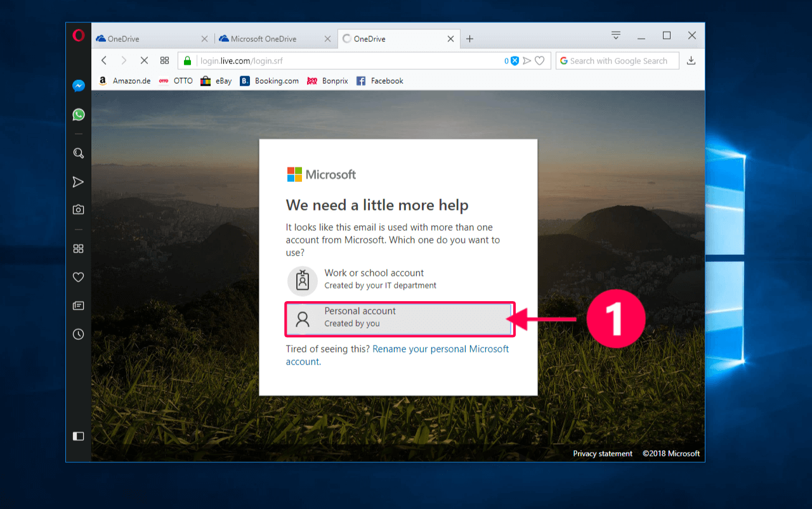
Task: Open personal news in the sidebar
Action: click(79, 306)
